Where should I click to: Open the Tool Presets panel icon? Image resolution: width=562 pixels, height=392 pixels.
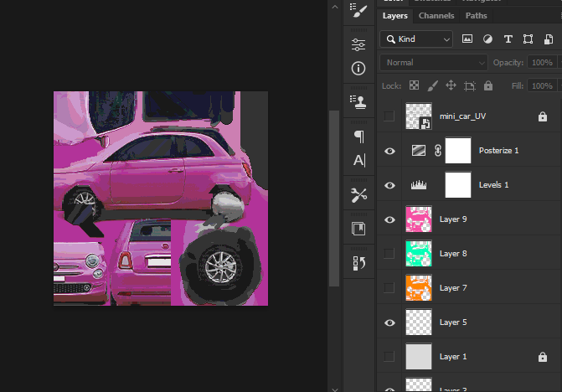(358, 195)
